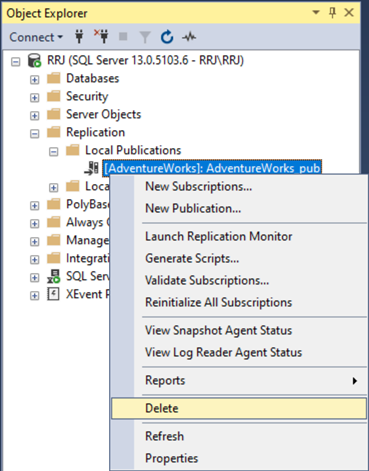Select the [AdventureWorks]: AdventureWorks_pub row
Viewport: 369px width, 471px height.
click(212, 168)
